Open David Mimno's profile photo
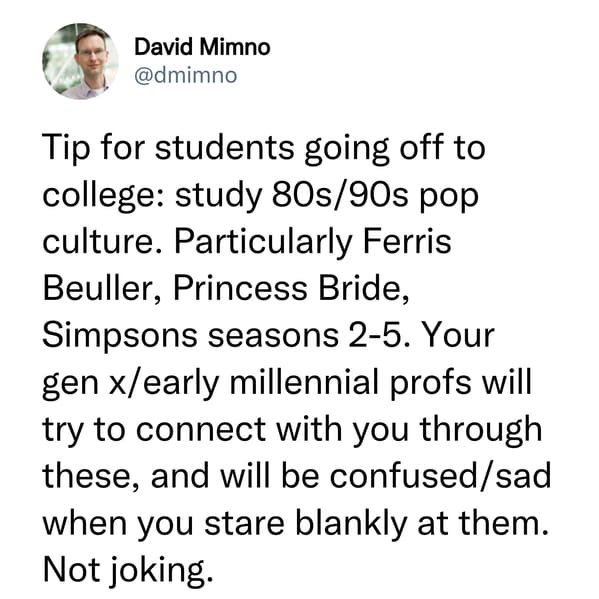 80,61
